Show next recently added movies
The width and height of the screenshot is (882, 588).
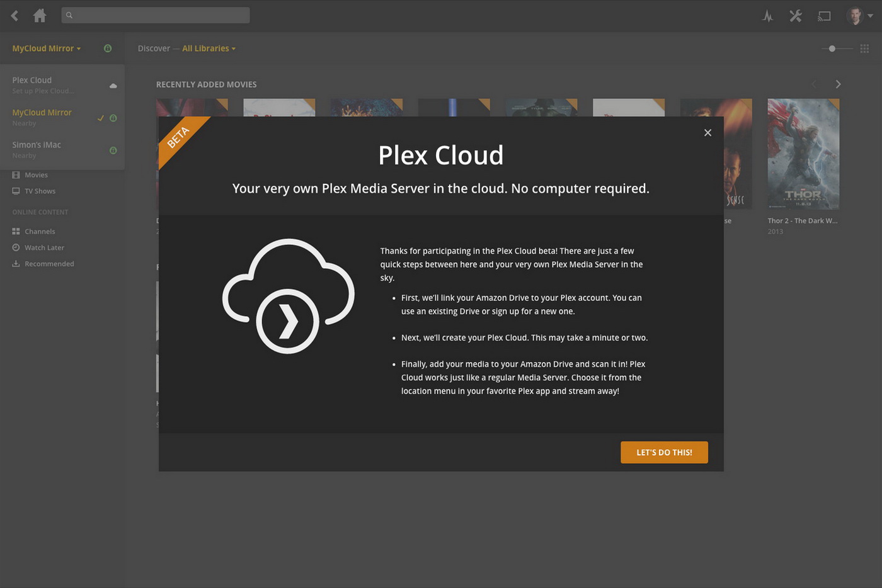838,84
